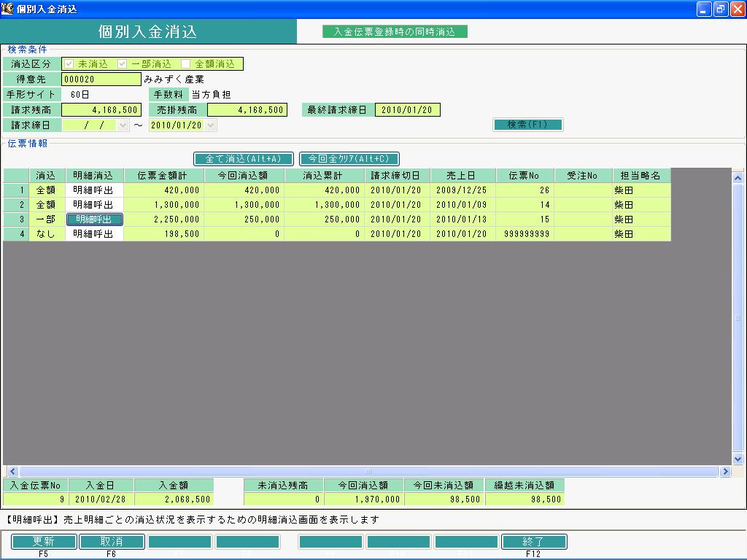The image size is (747, 560).
Task: Click the 取消 F6 button
Action: tap(112, 542)
